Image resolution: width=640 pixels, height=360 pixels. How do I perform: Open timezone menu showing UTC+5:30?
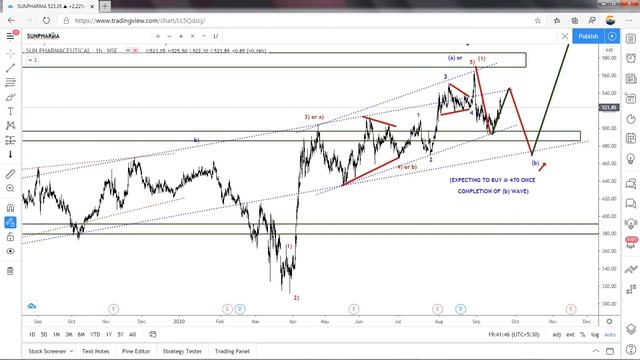click(513, 334)
